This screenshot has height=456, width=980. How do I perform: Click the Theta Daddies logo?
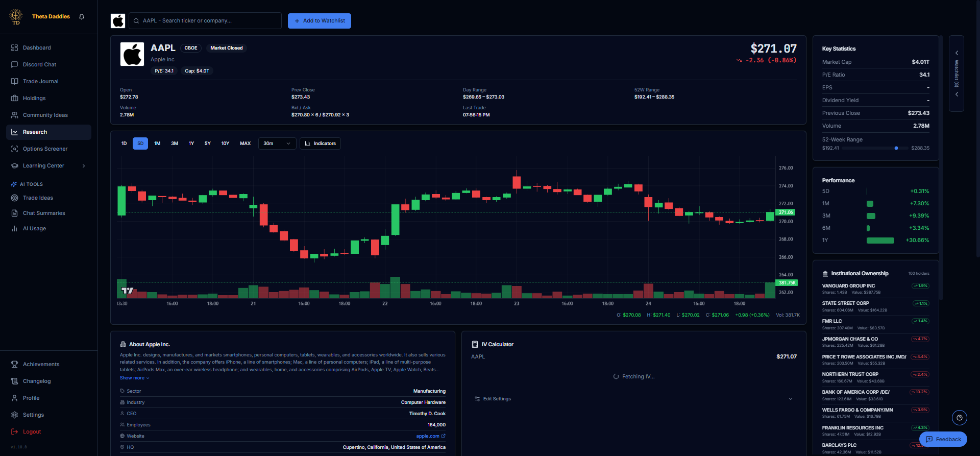(16, 17)
